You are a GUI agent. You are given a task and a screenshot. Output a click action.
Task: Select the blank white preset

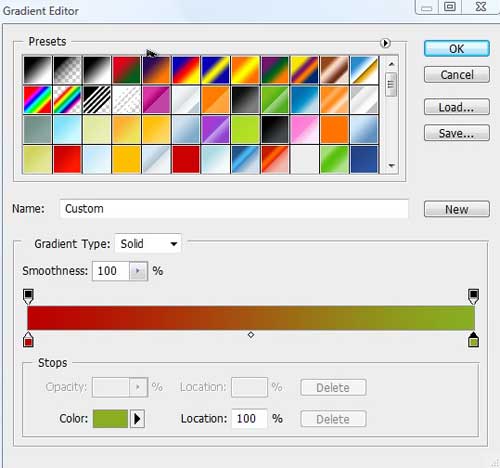(304, 159)
